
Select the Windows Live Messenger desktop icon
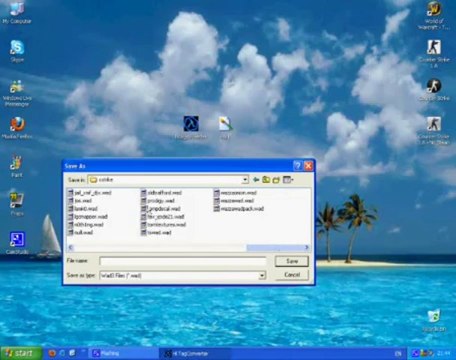[17, 93]
